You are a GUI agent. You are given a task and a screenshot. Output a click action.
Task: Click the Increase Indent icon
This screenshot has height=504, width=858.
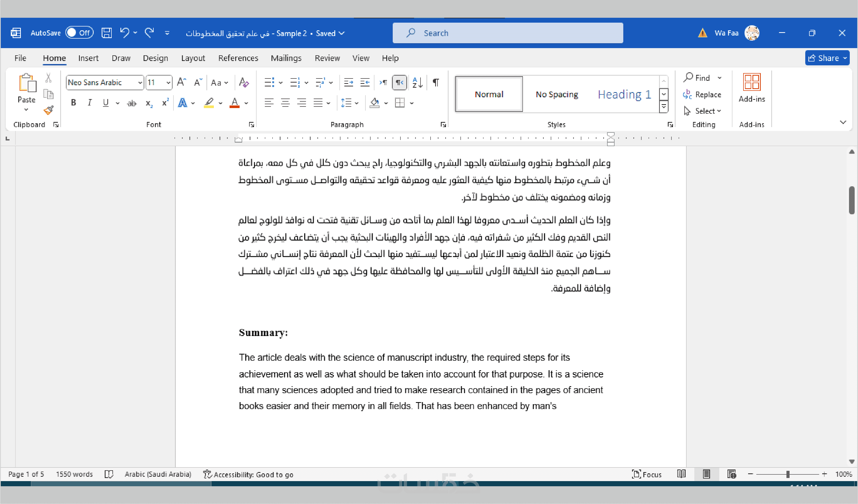(x=365, y=82)
